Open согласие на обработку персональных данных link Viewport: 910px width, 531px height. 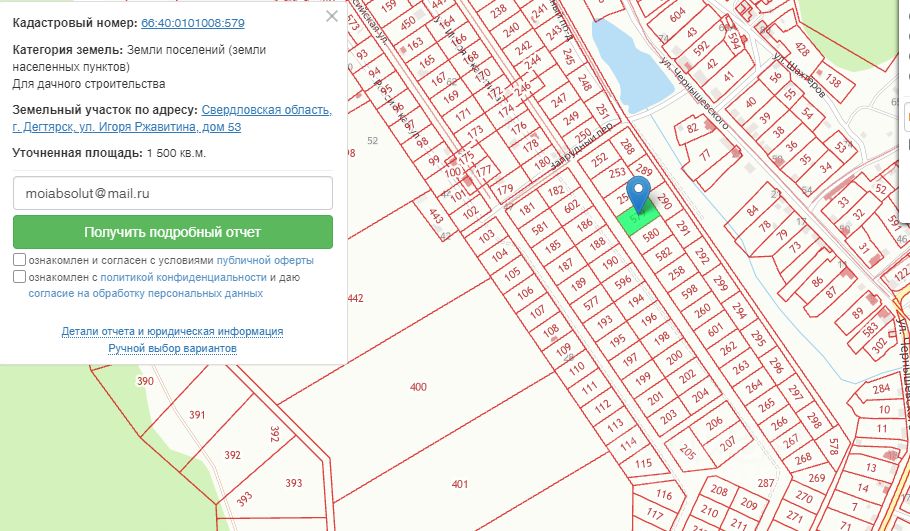[146, 294]
